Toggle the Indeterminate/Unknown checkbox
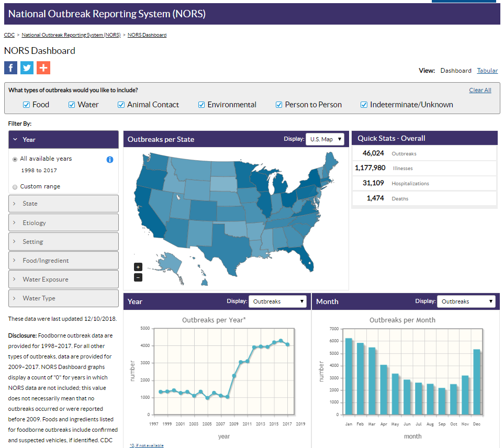 point(363,105)
